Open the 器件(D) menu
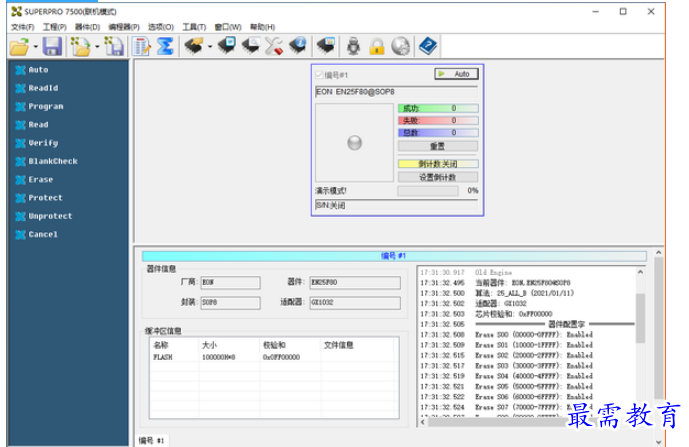Viewport: 689px width, 447px height. 87,27
